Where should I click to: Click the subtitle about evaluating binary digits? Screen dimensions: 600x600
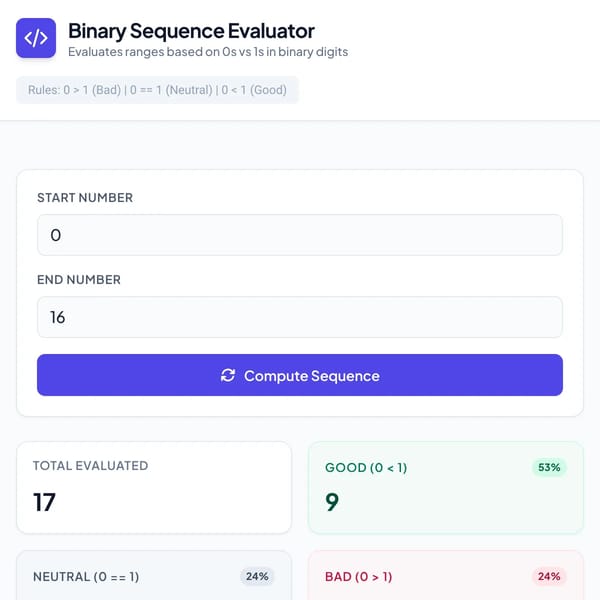208,52
